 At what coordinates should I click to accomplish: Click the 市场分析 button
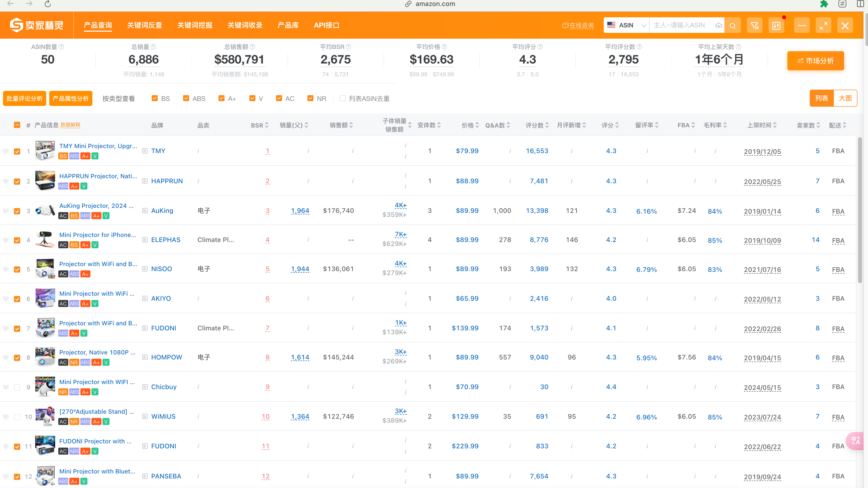816,60
